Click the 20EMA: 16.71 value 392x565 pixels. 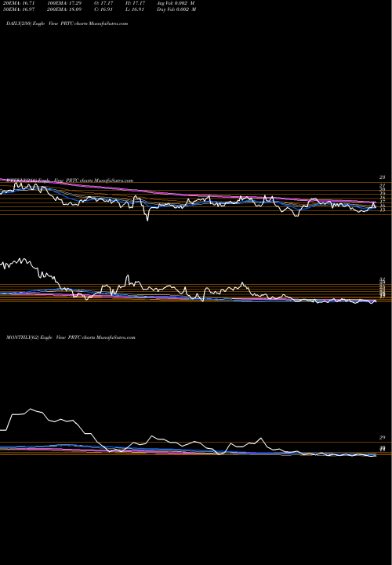(17, 3)
